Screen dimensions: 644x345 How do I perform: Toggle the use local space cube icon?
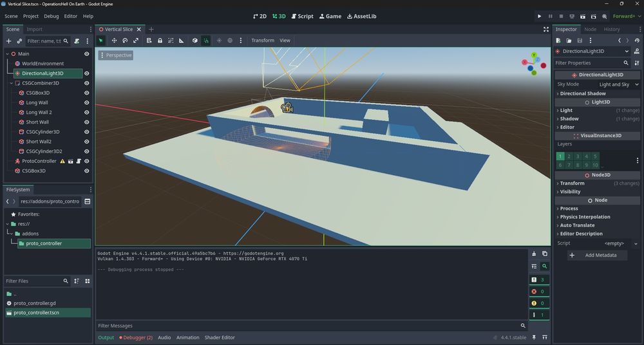coord(195,41)
